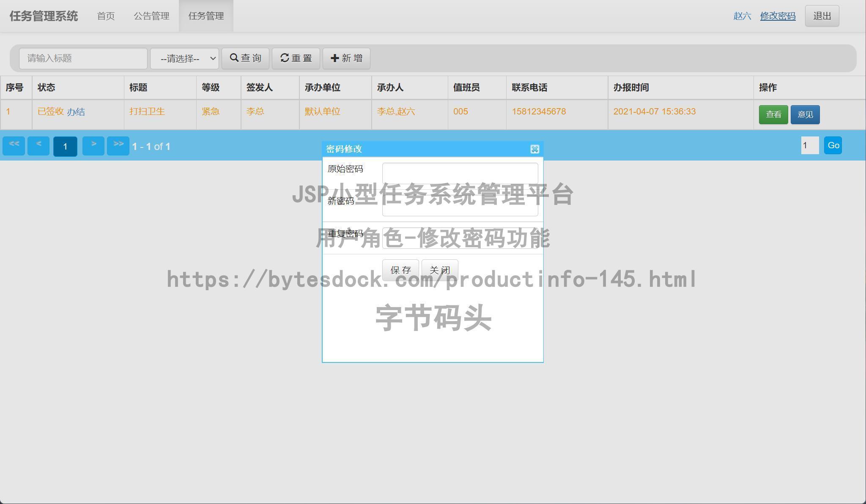
Task: Click the blue 意见 button for task 1
Action: [805, 114]
